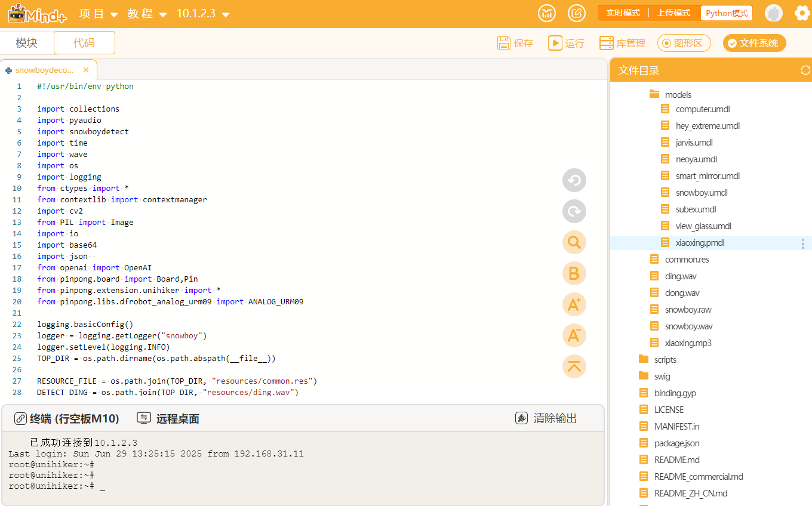This screenshot has width=812, height=506.
Task: Open the 项目 dropdown menu
Action: coord(99,14)
